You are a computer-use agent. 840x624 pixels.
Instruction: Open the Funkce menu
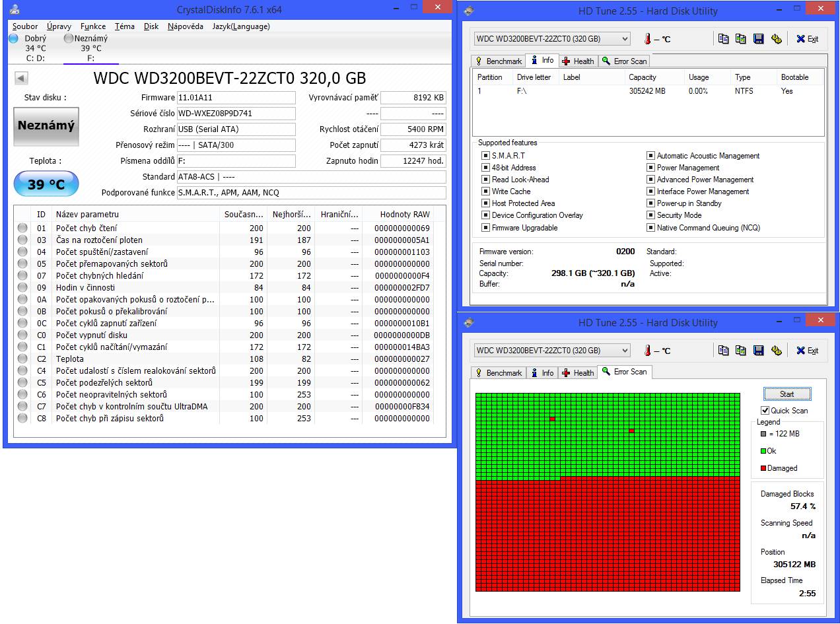click(93, 26)
